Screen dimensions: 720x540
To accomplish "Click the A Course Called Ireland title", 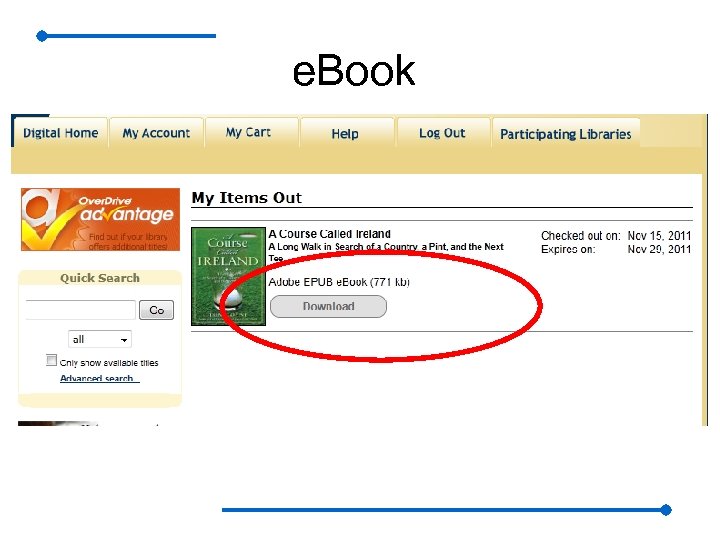I will 330,234.
